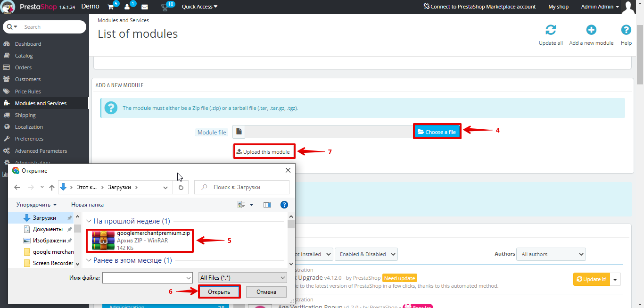The height and width of the screenshot is (308, 644).
Task: Expand the Quick Access dropdown
Action: click(x=200, y=7)
